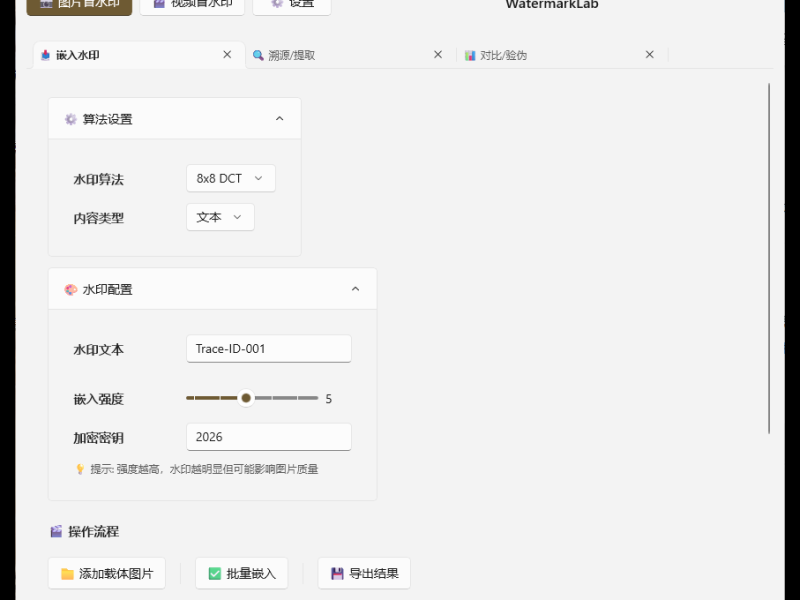Focus the 加密密钥 field showing 2026

[x=269, y=437]
